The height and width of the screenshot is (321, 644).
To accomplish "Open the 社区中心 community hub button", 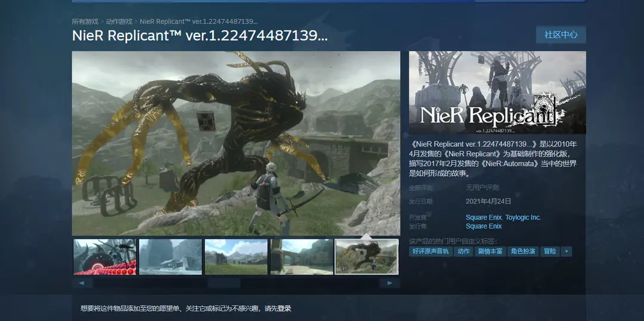I will click(561, 35).
